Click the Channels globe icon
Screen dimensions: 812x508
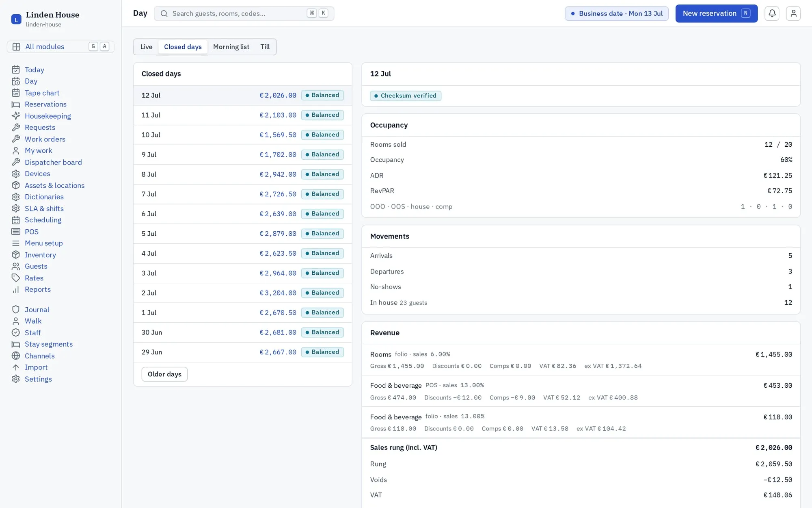[x=16, y=356]
